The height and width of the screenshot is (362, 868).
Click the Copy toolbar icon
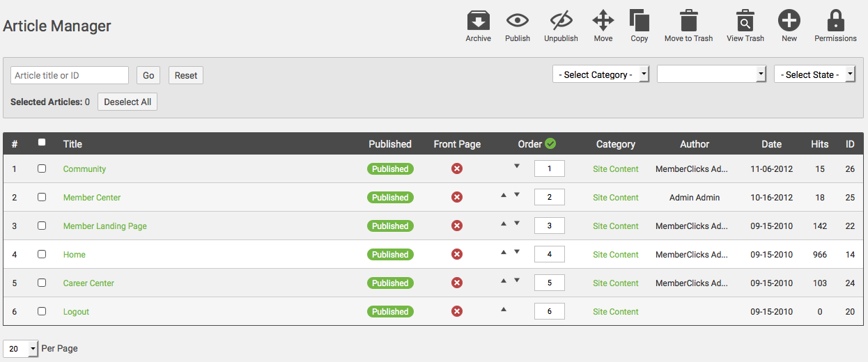tap(640, 20)
